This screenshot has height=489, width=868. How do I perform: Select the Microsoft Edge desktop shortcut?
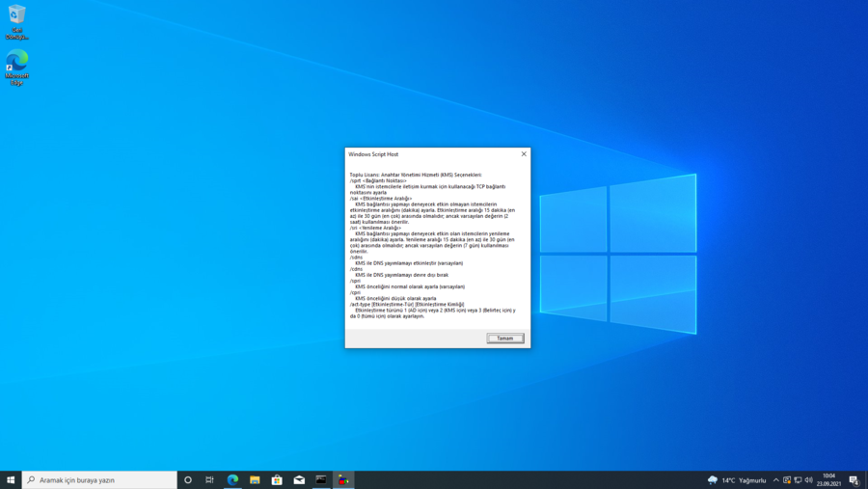click(x=16, y=68)
